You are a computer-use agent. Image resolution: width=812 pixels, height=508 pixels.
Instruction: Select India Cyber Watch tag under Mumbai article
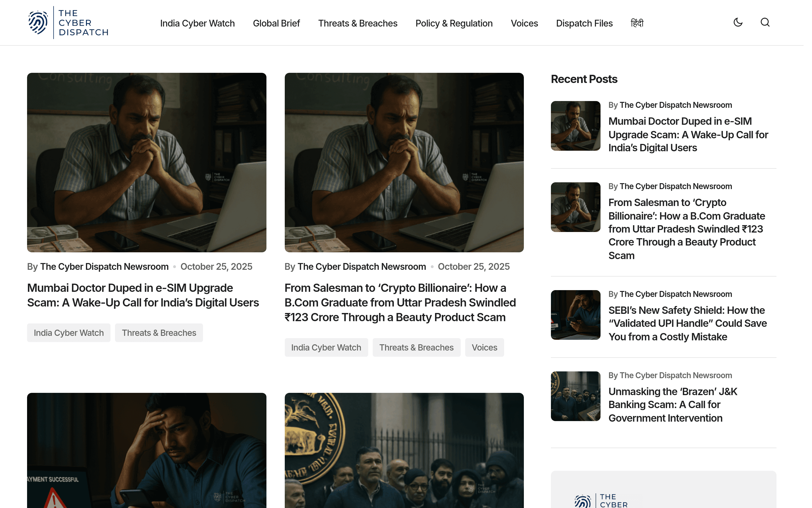[x=69, y=333]
